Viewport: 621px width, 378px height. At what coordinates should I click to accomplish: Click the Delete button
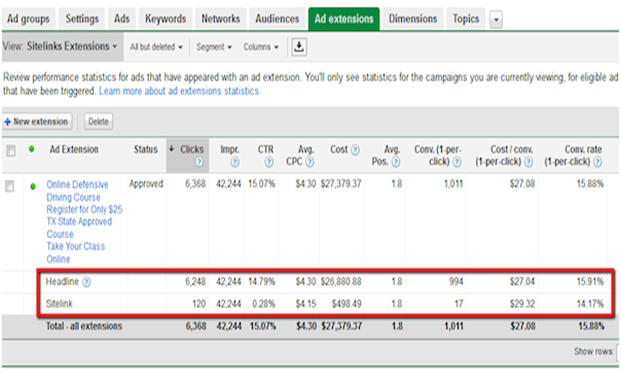(98, 122)
